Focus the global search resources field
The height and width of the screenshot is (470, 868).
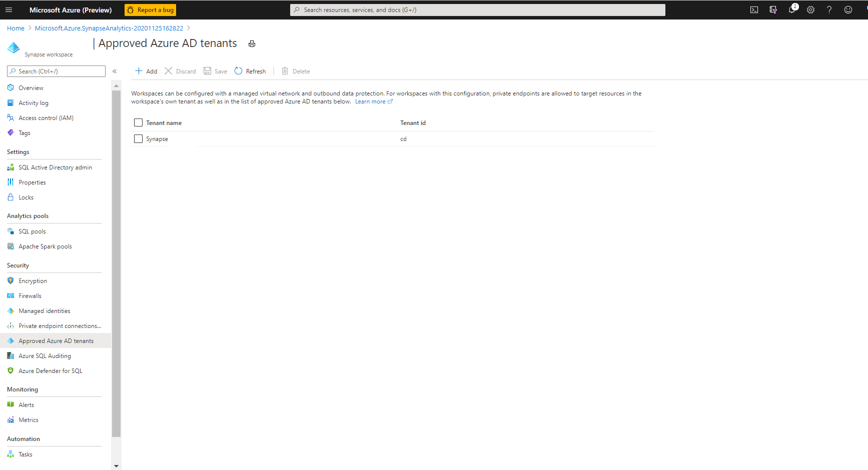[x=478, y=9]
